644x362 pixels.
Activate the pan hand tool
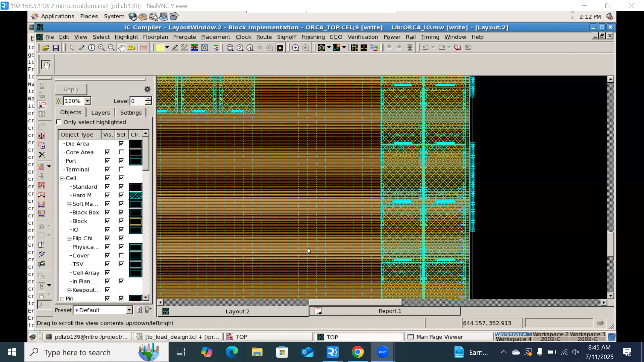(x=122, y=47)
